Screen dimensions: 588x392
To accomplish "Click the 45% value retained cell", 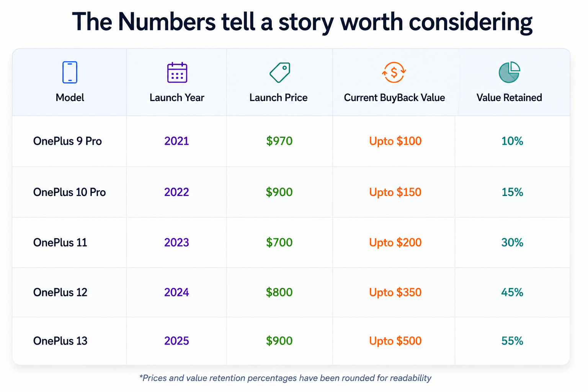I will pyautogui.click(x=512, y=292).
